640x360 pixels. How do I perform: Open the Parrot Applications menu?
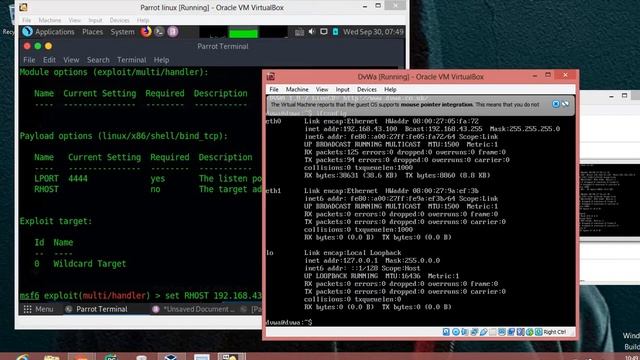(49, 31)
